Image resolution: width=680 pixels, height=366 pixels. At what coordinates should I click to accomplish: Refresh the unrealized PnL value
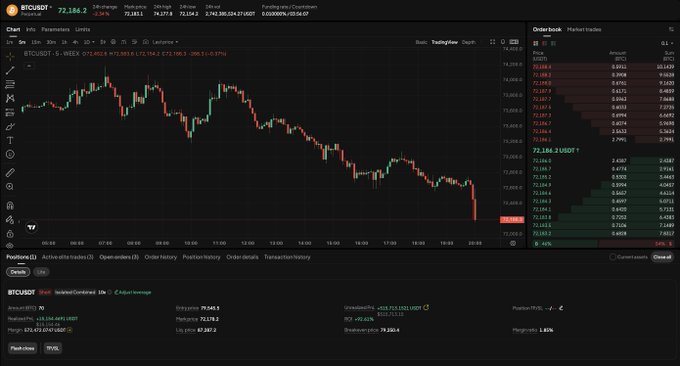click(x=426, y=307)
